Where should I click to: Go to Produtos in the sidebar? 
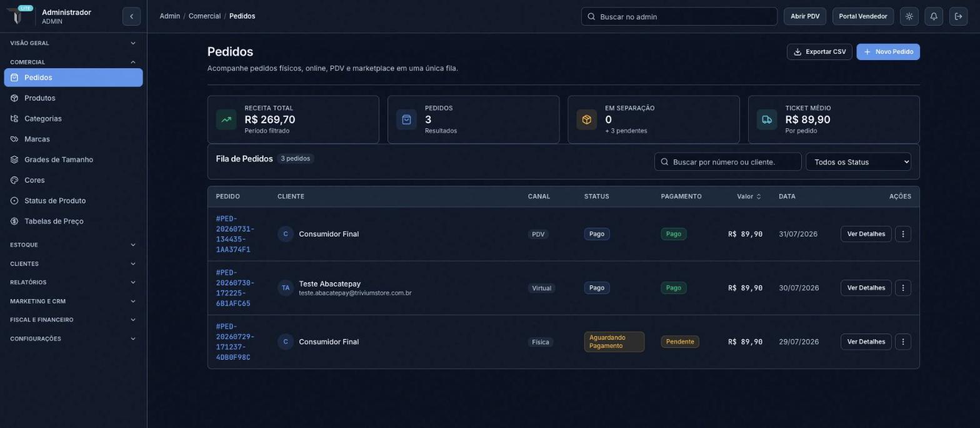pyautogui.click(x=73, y=98)
